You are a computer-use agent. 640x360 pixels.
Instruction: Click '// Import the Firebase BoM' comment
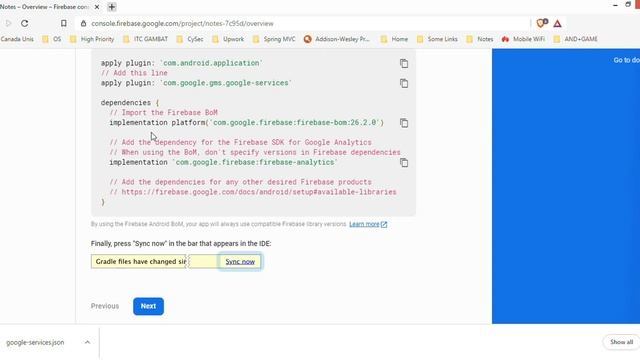point(163,113)
